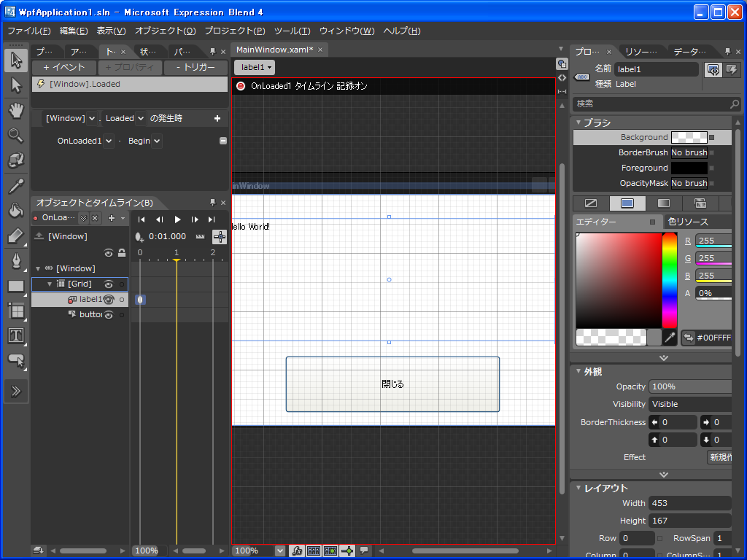Remove the OnLoaded1 Begin action
747x560 pixels.
click(x=223, y=141)
